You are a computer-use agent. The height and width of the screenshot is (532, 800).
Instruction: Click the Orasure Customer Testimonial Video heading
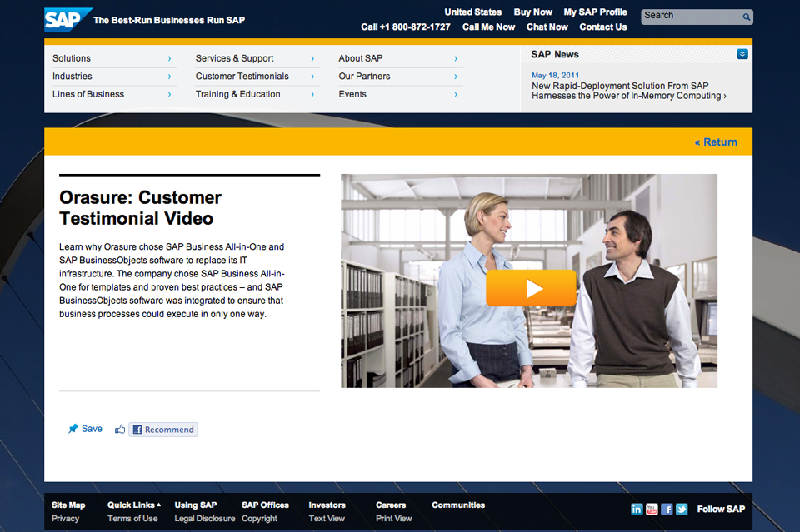140,208
